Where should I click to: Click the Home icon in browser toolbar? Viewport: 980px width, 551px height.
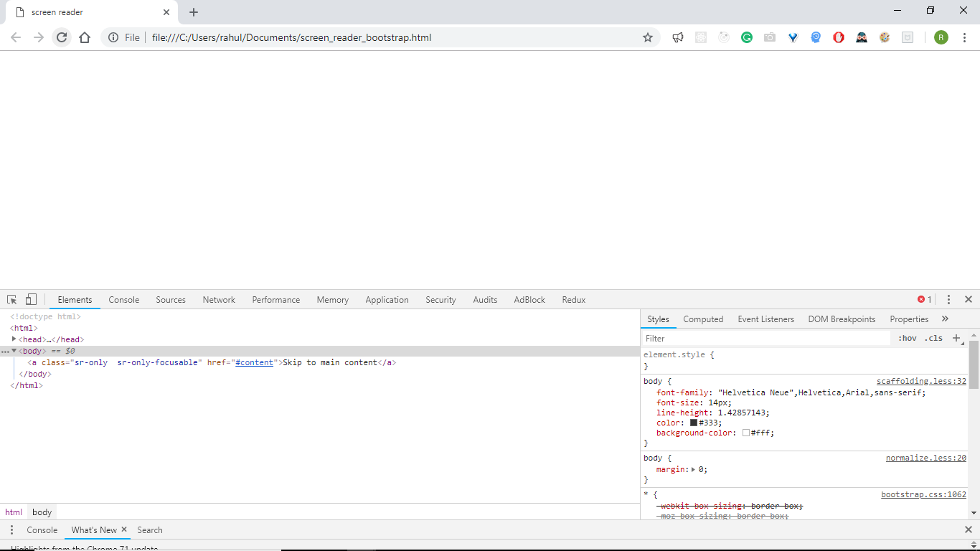click(x=85, y=37)
